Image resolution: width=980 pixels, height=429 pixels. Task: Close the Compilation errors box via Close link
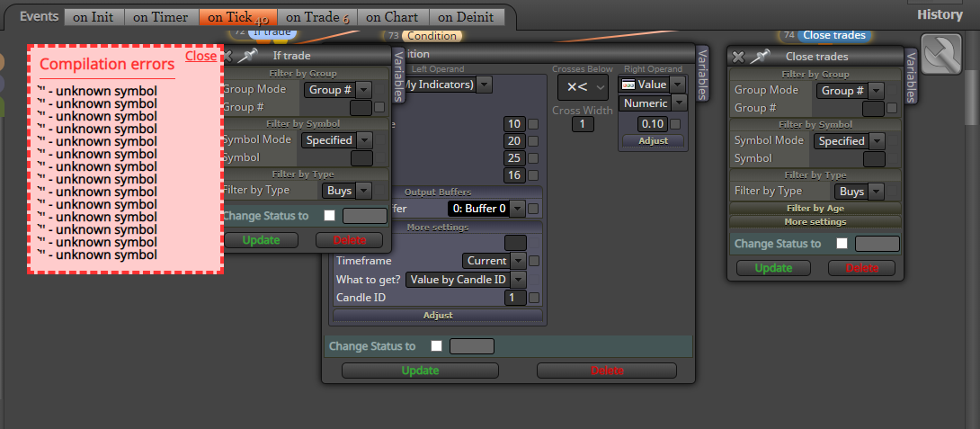click(200, 56)
